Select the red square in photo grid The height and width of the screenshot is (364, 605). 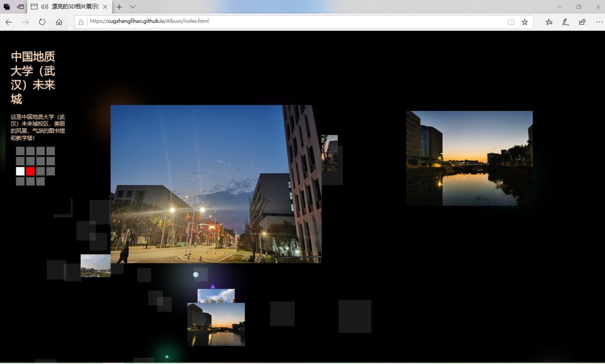pyautogui.click(x=30, y=171)
